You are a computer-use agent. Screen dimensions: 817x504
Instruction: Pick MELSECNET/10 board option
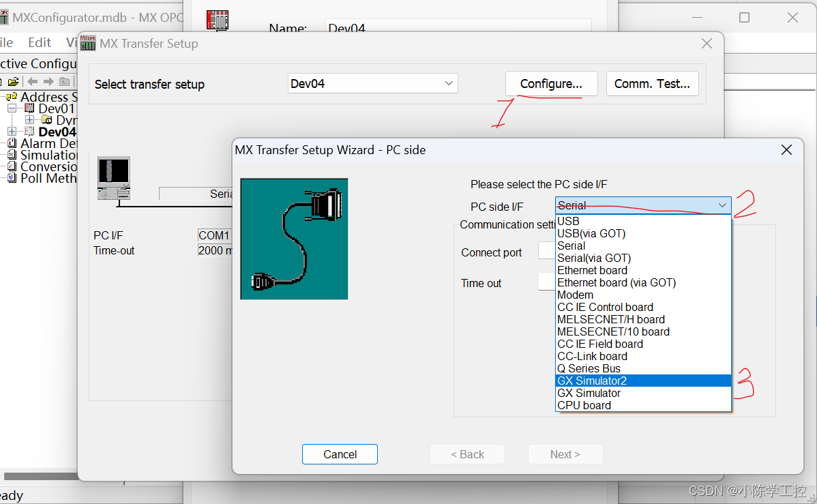coord(643,331)
